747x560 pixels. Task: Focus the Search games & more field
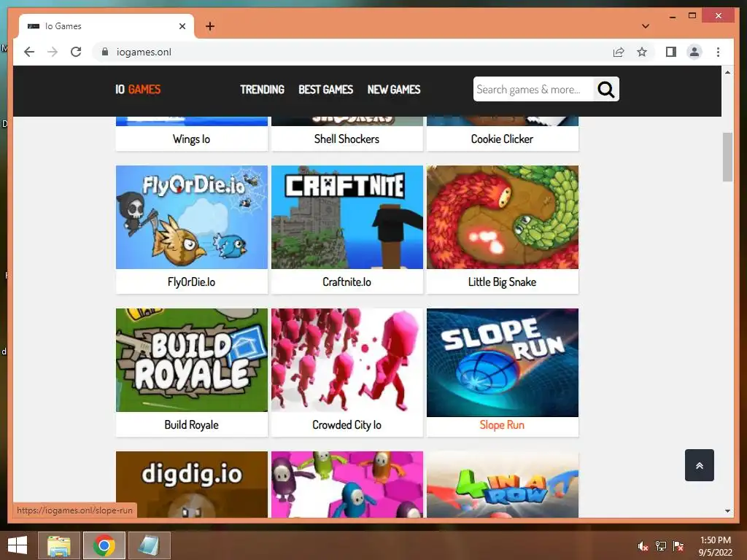tap(533, 89)
